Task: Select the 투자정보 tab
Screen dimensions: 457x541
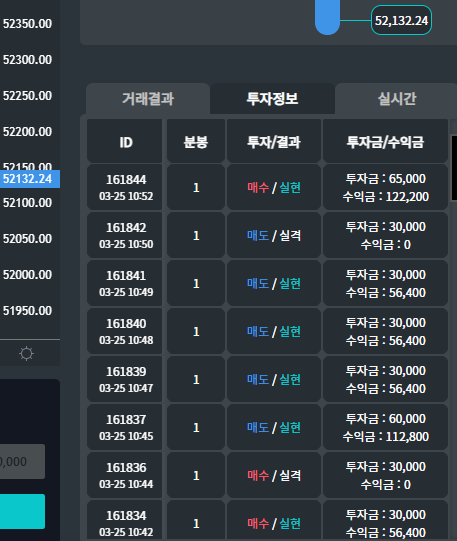Action: (272, 99)
